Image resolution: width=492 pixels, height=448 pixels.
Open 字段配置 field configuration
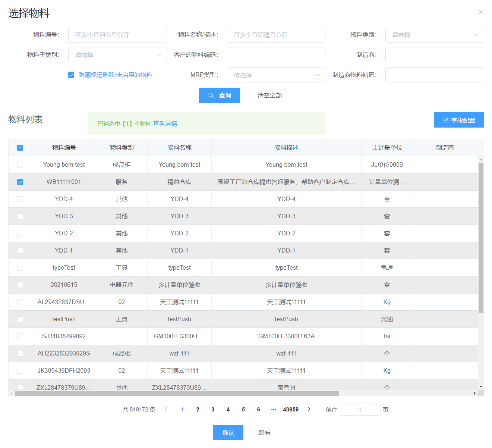click(459, 120)
